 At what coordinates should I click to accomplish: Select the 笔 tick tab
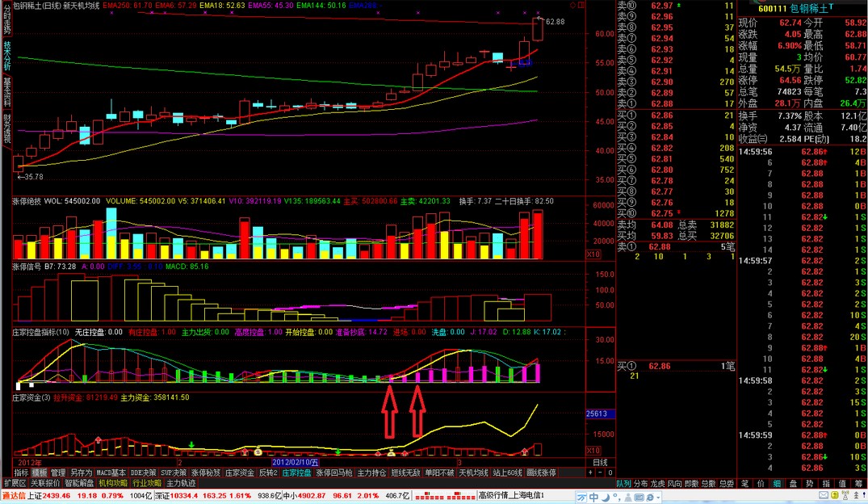click(744, 484)
